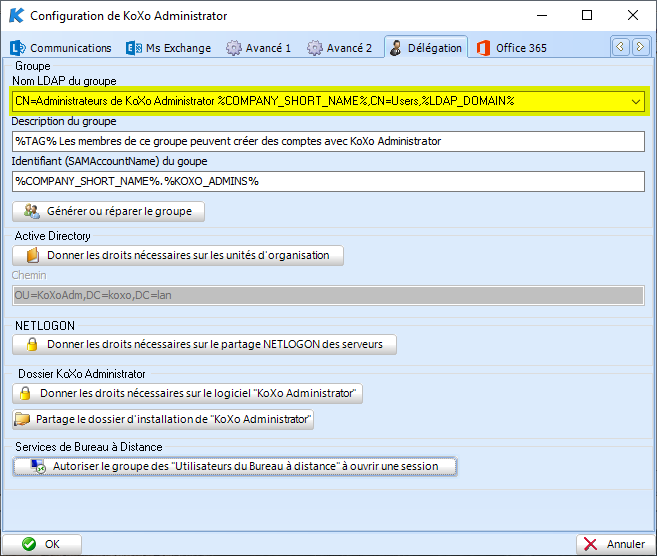Grant rights on KoXo Administrator software
The height and width of the screenshot is (556, 657).
point(187,393)
